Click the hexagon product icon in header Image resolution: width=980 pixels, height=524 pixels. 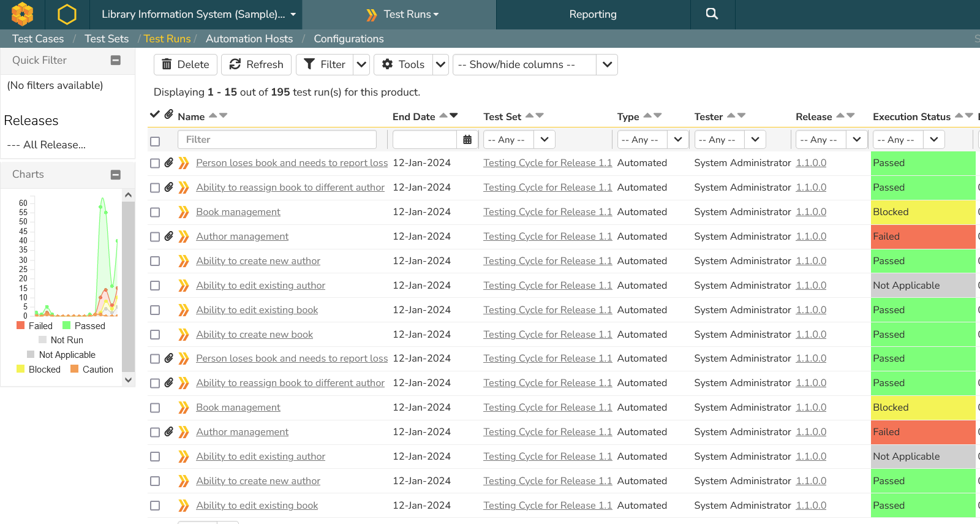(67, 14)
